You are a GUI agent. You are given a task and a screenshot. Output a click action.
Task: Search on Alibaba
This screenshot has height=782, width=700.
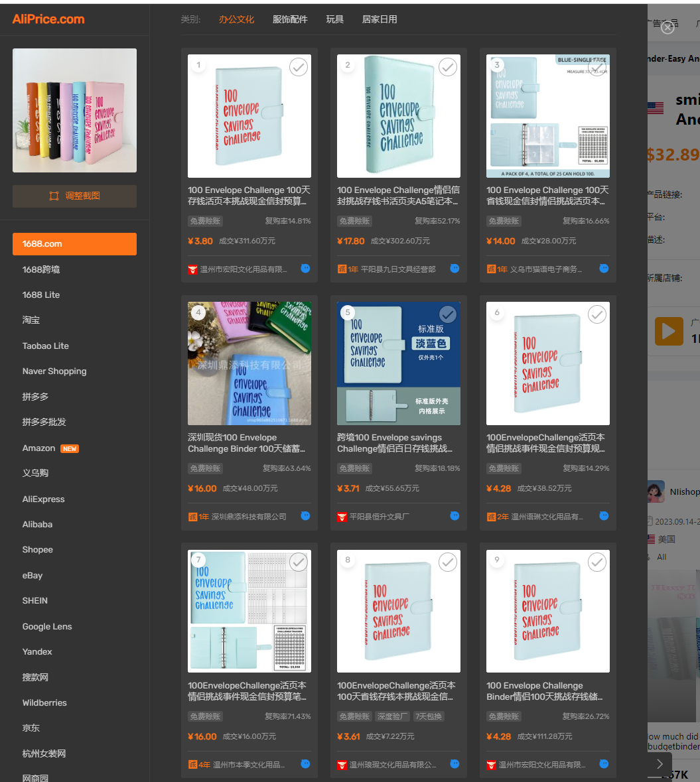pyautogui.click(x=37, y=524)
